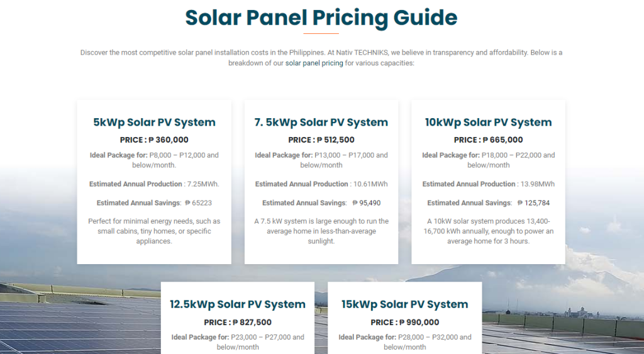Screen dimensions: 644x354
Task: Select the ₱665,000 price line
Action: 488,140
